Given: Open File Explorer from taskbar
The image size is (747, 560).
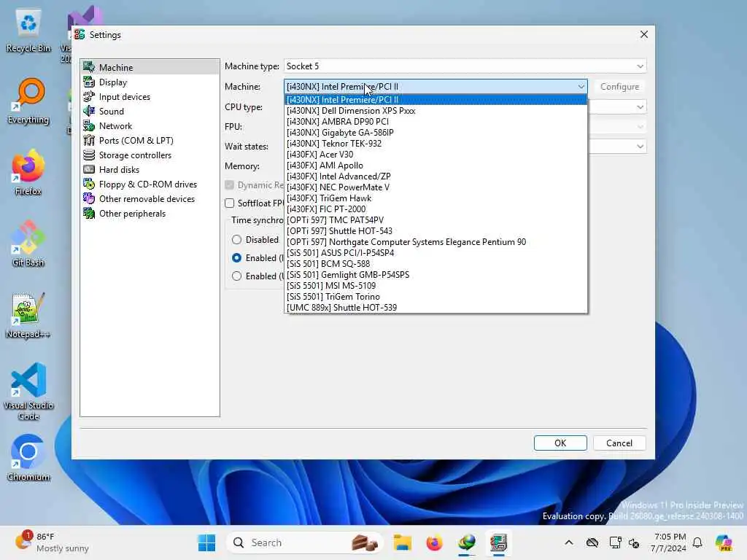Looking at the screenshot, I should tap(402, 542).
